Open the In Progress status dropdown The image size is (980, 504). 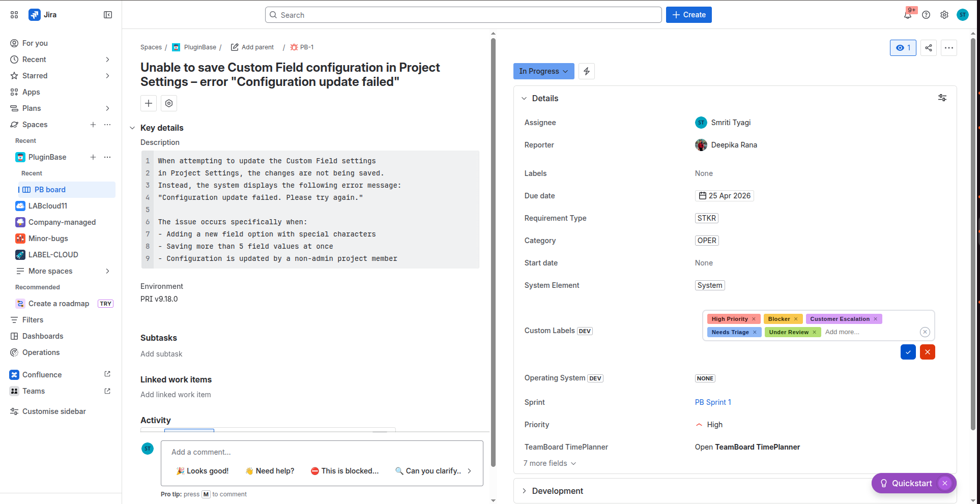coord(543,71)
